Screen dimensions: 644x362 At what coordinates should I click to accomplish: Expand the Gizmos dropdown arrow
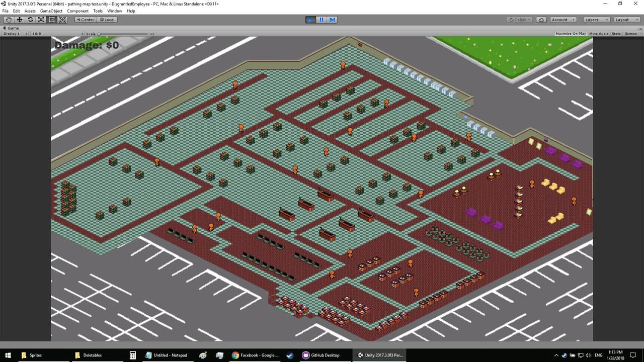click(639, 34)
